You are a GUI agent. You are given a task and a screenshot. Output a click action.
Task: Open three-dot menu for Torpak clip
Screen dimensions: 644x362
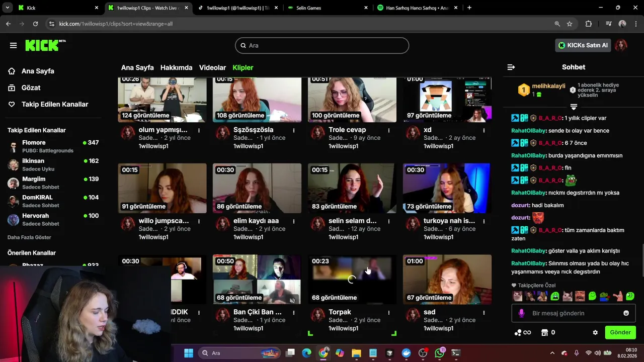(388, 312)
